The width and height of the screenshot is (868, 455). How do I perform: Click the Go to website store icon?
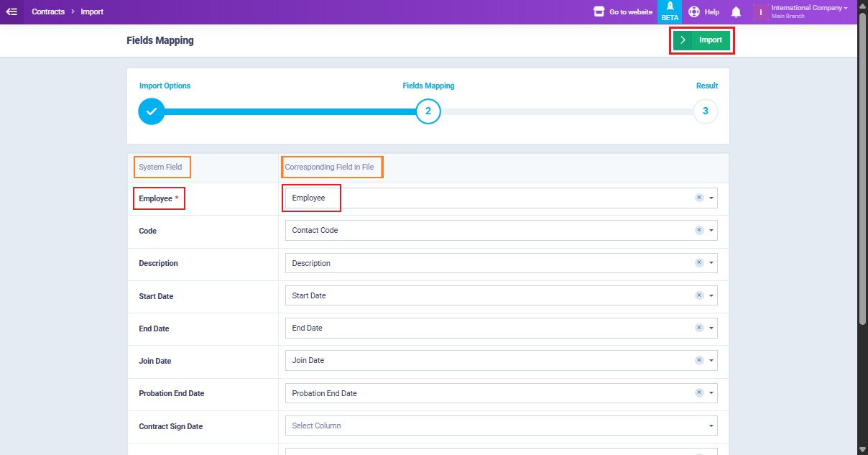tap(599, 12)
